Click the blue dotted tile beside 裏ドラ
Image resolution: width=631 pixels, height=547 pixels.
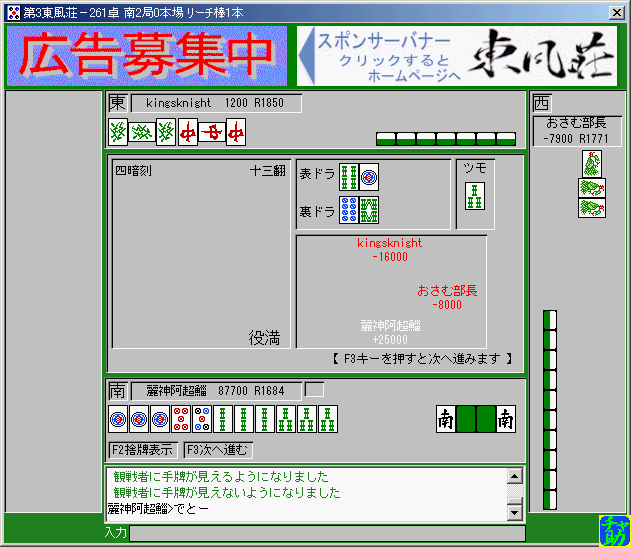(x=348, y=209)
